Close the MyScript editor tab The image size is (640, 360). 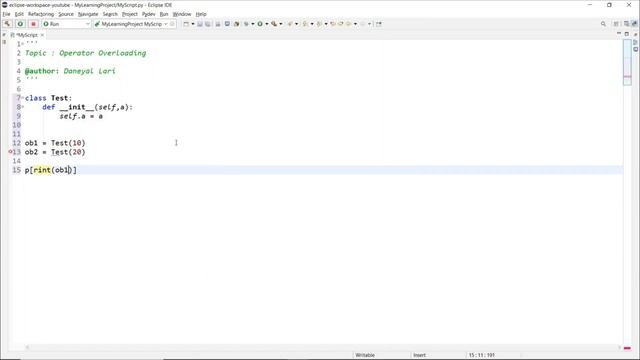42,35
